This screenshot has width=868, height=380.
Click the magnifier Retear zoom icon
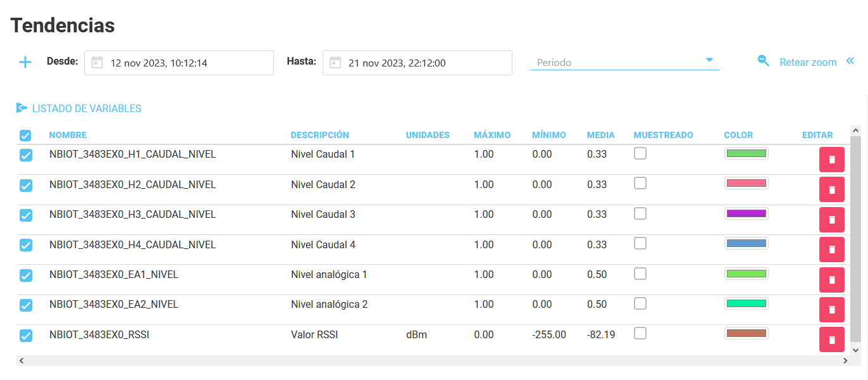tap(764, 61)
